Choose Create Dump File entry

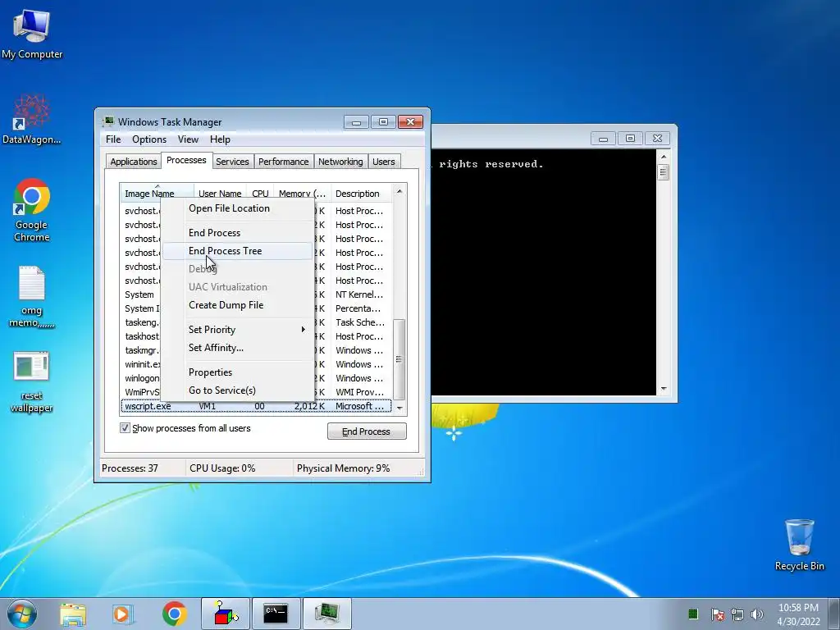[237, 305]
